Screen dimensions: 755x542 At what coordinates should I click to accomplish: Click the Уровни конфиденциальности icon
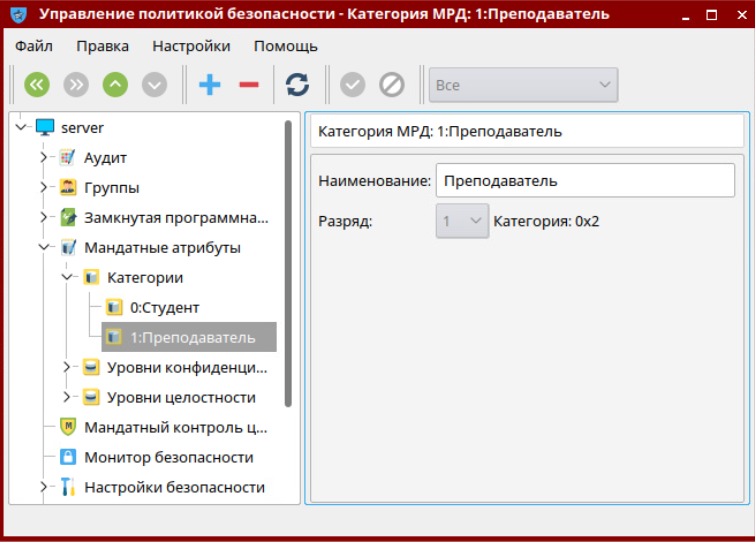(91, 367)
